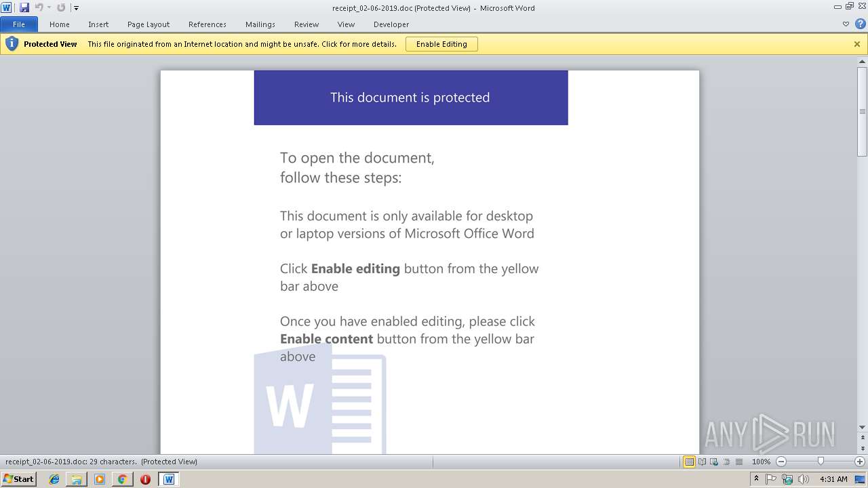This screenshot has height=488, width=868.
Task: Switch to Web Layout view
Action: tap(714, 462)
